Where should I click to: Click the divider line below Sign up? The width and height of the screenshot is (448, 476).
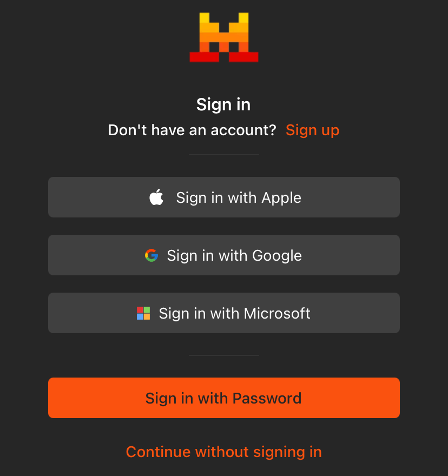224,155
